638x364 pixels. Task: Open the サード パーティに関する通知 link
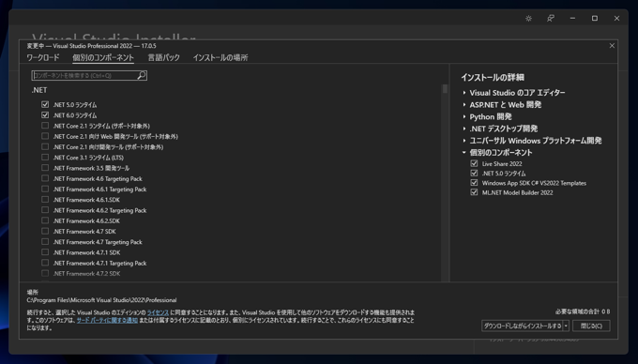tap(107, 321)
